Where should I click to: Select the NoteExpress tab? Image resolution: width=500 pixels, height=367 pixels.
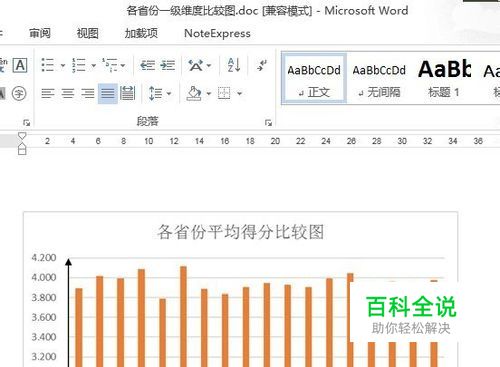(217, 33)
